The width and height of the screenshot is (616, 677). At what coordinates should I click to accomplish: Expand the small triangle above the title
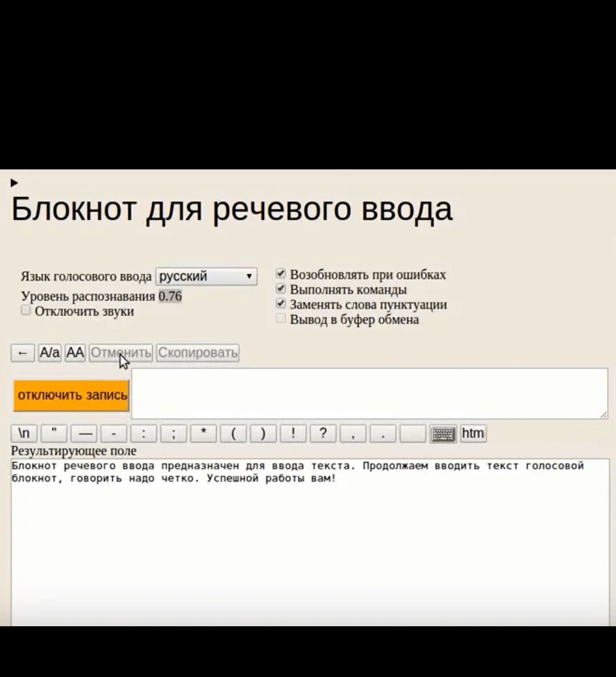click(14, 183)
